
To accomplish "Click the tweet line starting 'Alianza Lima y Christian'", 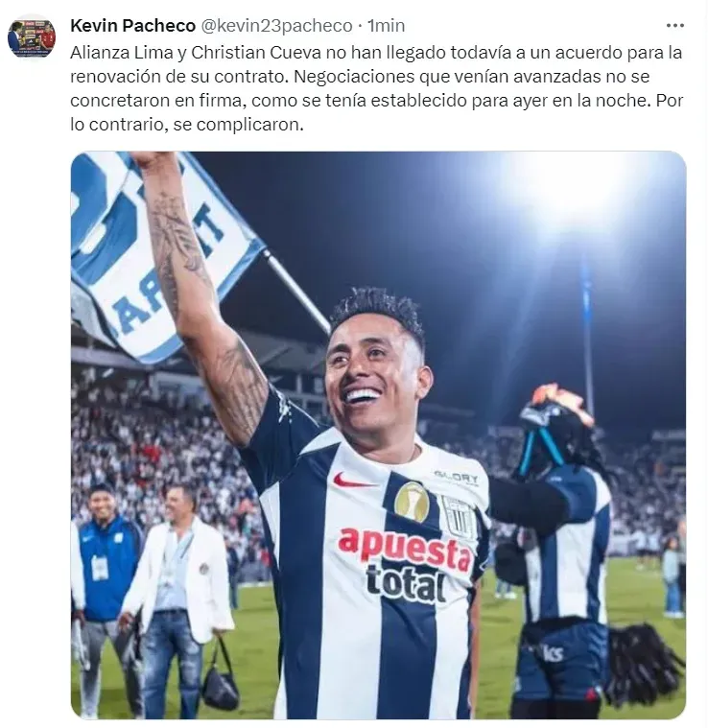I will click(x=376, y=53).
